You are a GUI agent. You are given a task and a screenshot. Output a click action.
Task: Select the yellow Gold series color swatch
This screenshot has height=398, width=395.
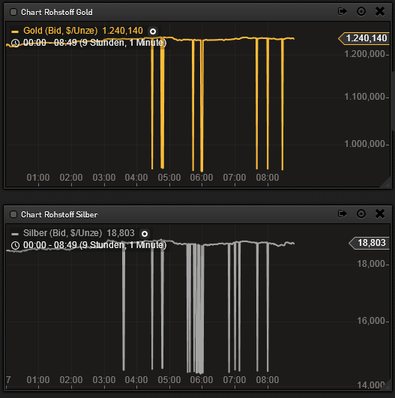click(15, 32)
